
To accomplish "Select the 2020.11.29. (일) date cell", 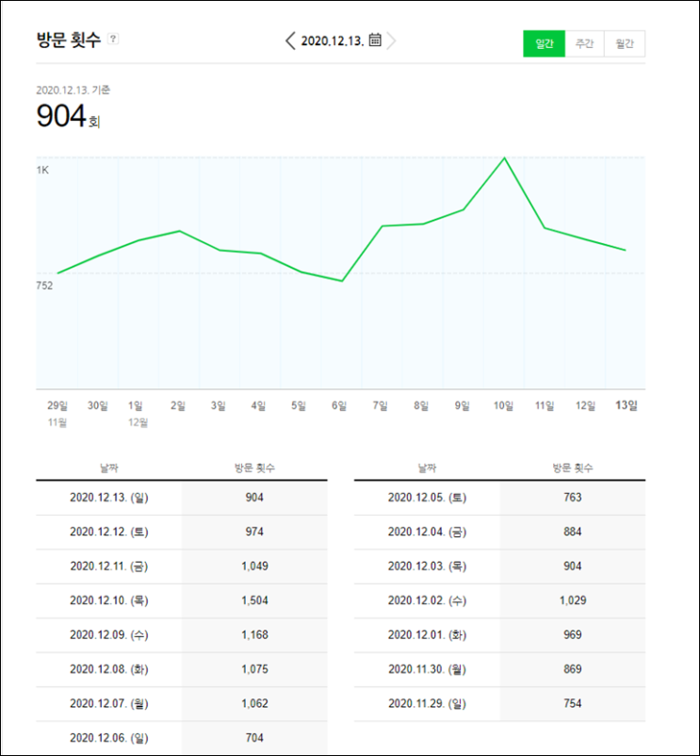I will (427, 704).
